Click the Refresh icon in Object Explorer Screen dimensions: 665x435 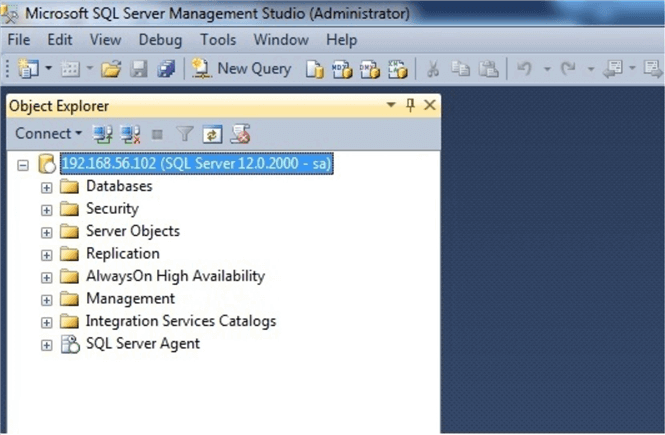tap(212, 134)
